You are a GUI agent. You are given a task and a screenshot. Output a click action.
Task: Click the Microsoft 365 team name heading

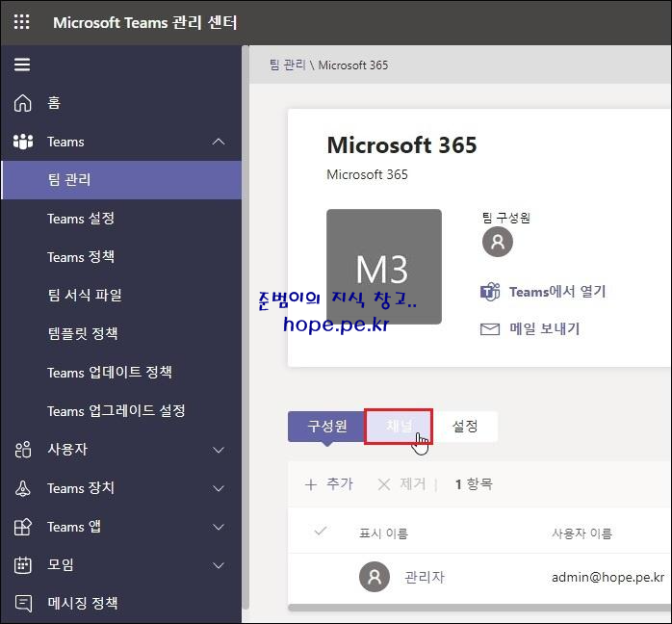pos(401,145)
